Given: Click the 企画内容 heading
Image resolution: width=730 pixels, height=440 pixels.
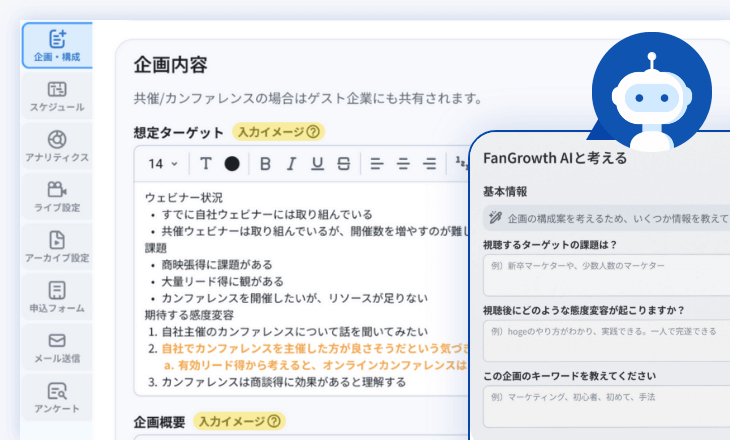Looking at the screenshot, I should pyautogui.click(x=170, y=65).
